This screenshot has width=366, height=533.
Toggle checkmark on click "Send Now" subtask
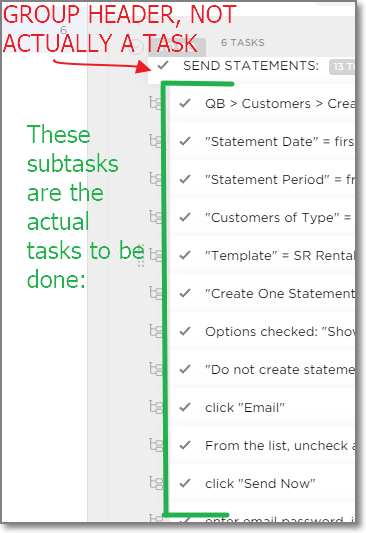point(185,483)
